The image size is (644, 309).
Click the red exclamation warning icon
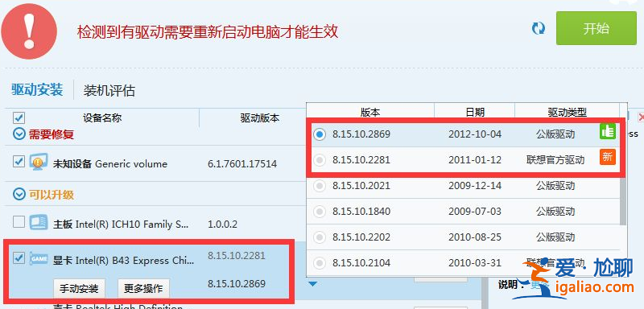click(x=29, y=31)
